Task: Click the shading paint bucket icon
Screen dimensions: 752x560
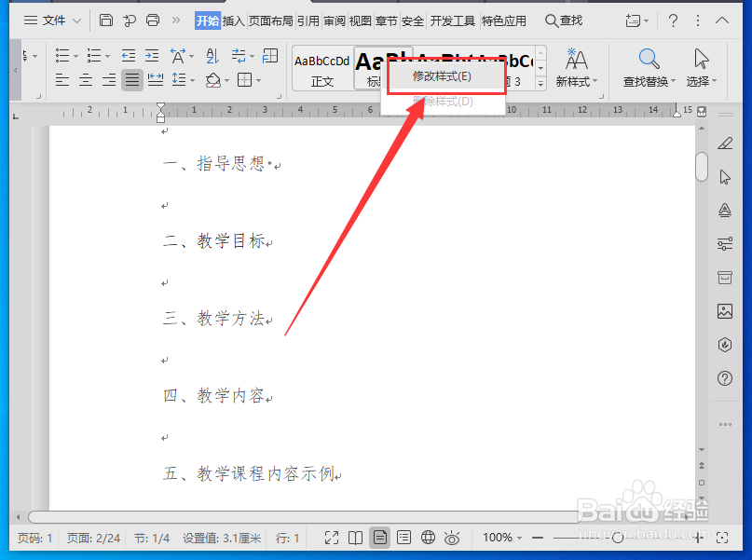Action: tap(212, 79)
